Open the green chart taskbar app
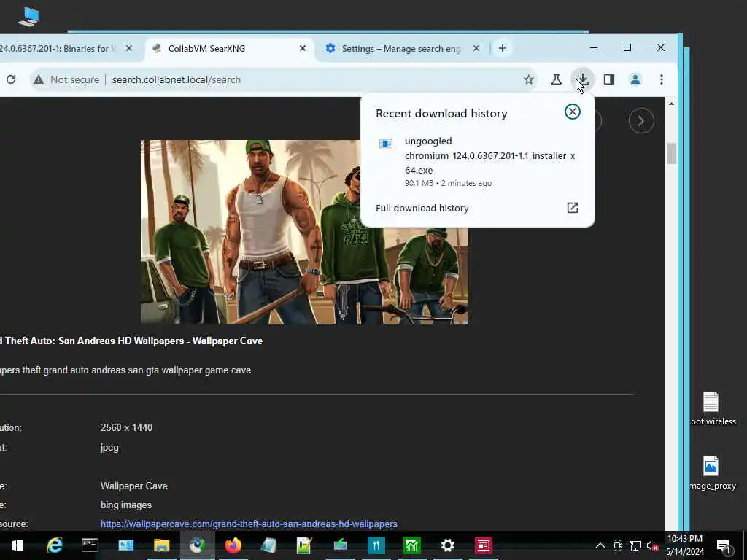This screenshot has width=747, height=560. point(412,545)
